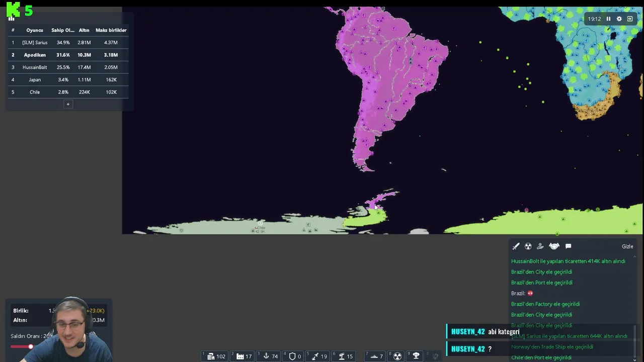This screenshot has height=362, width=644.
Task: Click Apodiken's 10.3M gold value
Action: 84,55
